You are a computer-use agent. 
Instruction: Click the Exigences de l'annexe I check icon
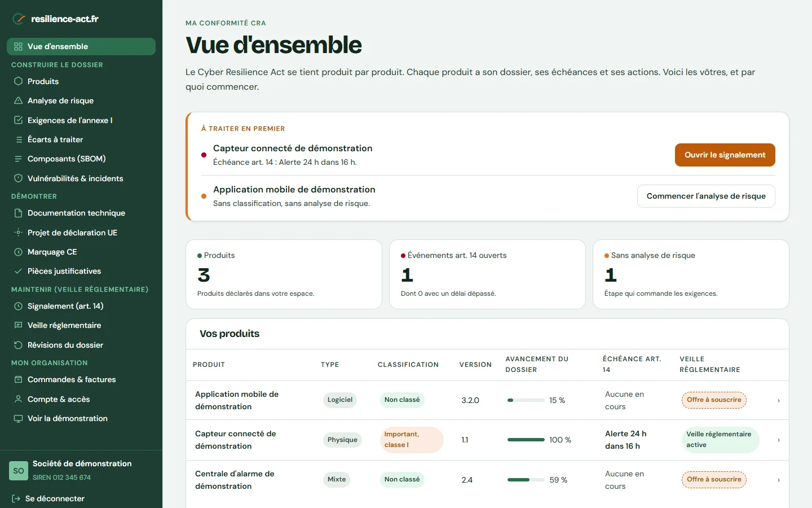click(18, 120)
